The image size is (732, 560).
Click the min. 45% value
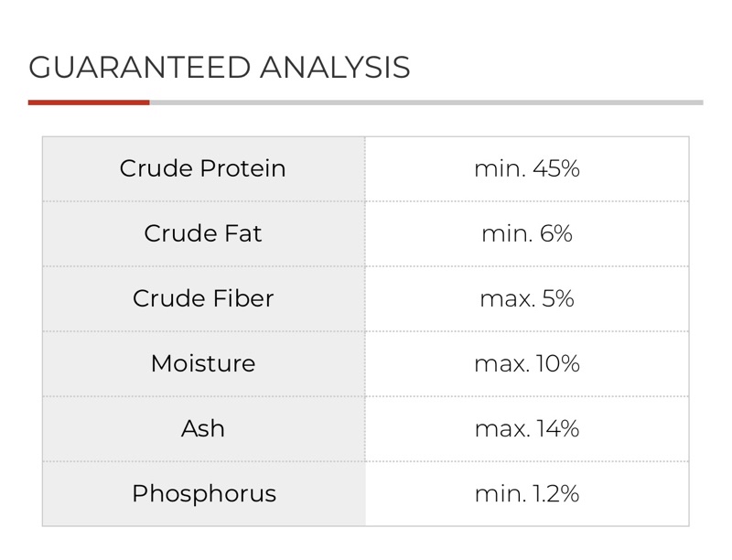click(x=527, y=168)
